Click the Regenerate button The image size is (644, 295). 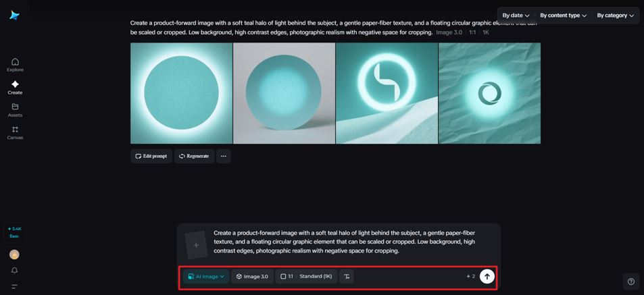194,156
